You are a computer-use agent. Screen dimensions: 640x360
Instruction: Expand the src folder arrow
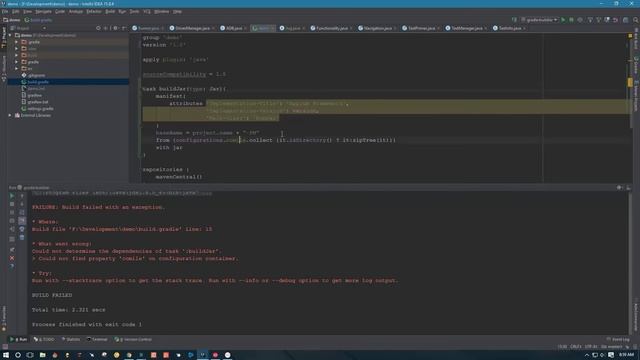pyautogui.click(x=17, y=69)
